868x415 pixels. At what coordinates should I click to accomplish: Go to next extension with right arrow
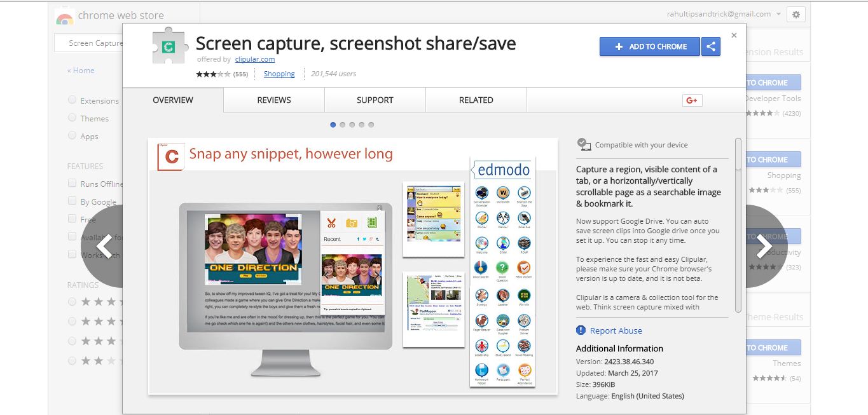coord(765,246)
